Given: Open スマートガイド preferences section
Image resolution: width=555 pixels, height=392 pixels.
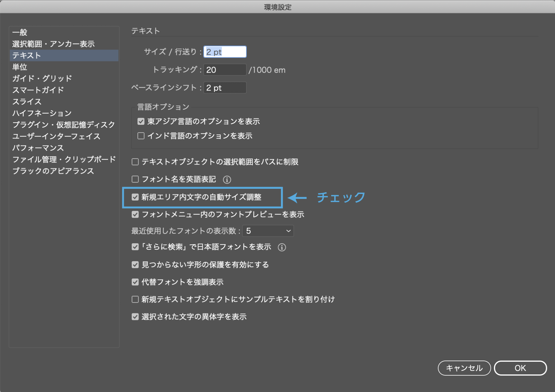Looking at the screenshot, I should (64, 90).
